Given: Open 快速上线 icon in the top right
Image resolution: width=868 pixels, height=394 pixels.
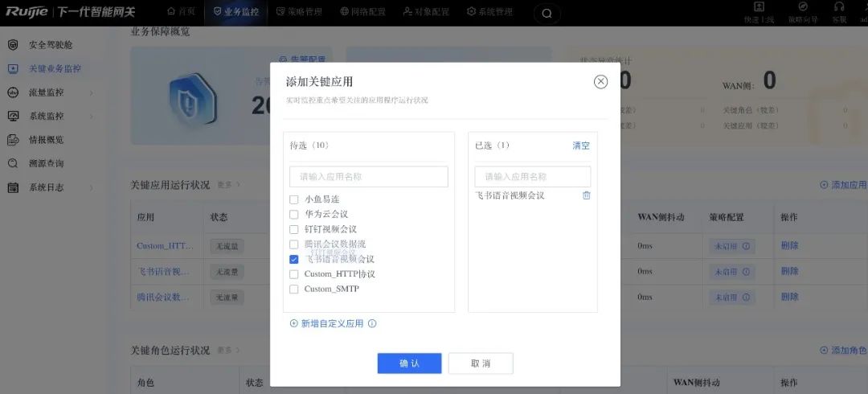Looking at the screenshot, I should point(759,6).
